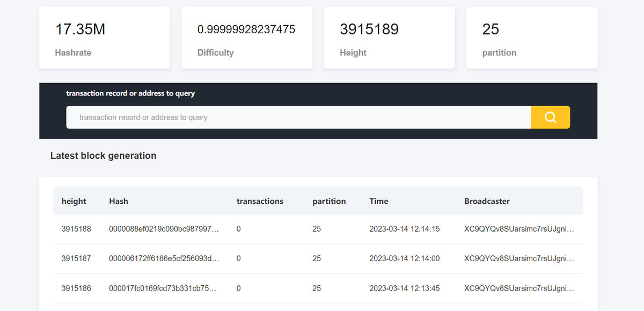
Task: Click the Latest block generation heading
Action: tap(103, 155)
